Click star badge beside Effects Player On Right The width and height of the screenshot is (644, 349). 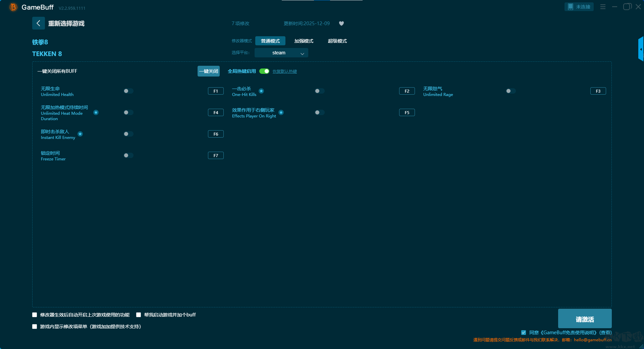281,112
